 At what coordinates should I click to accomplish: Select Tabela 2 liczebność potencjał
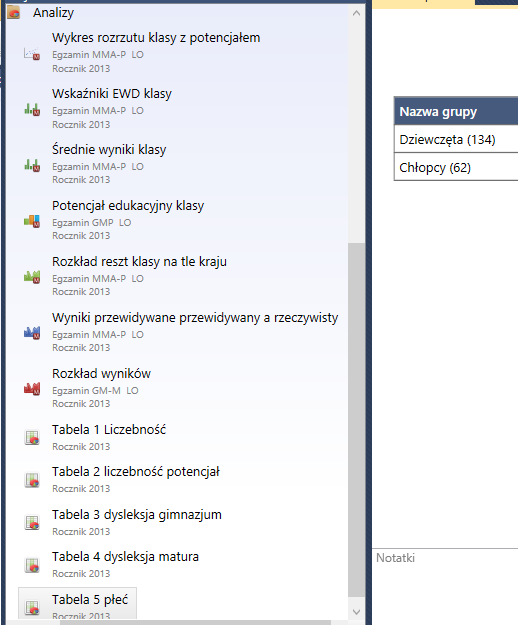135,472
